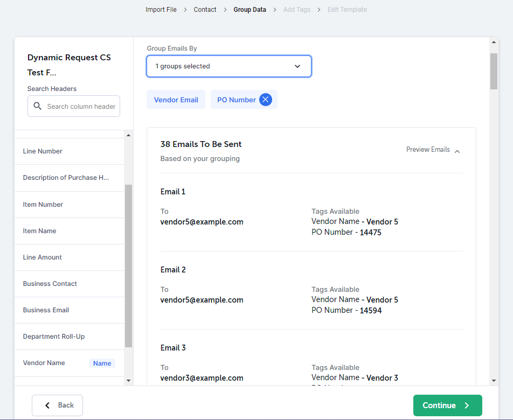513x420 pixels.
Task: Remove the PO Number grouping chip
Action: (265, 100)
